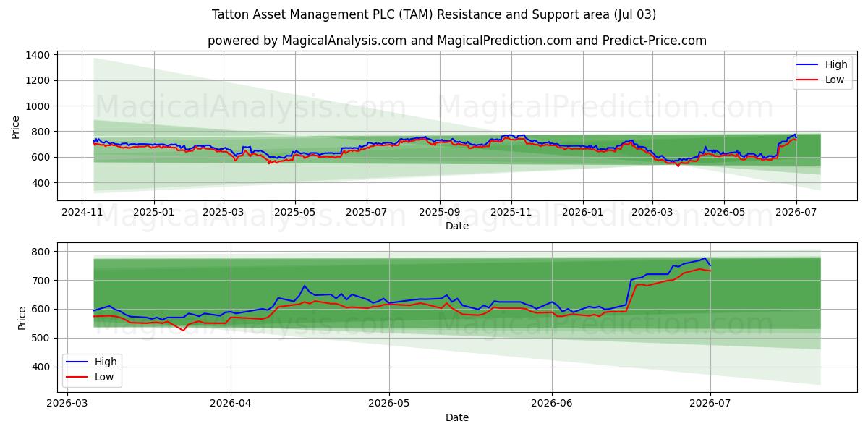Click the 2024-11 date tick label
868x434 pixels.
tap(81, 213)
